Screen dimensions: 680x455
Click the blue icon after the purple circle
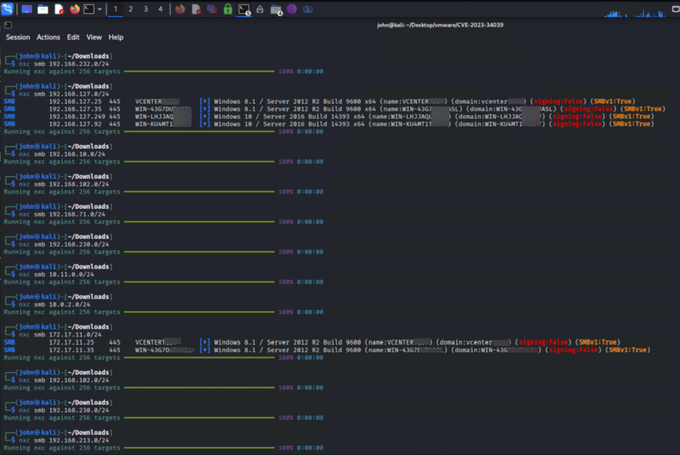point(307,9)
